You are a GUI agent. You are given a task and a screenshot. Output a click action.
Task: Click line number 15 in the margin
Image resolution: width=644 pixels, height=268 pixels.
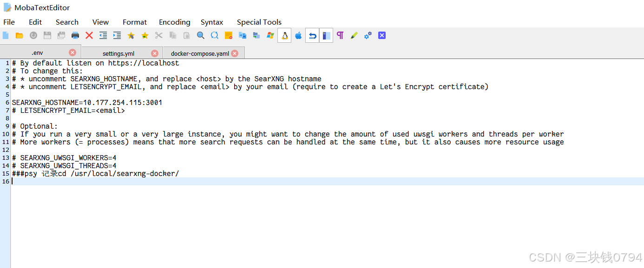(6, 173)
